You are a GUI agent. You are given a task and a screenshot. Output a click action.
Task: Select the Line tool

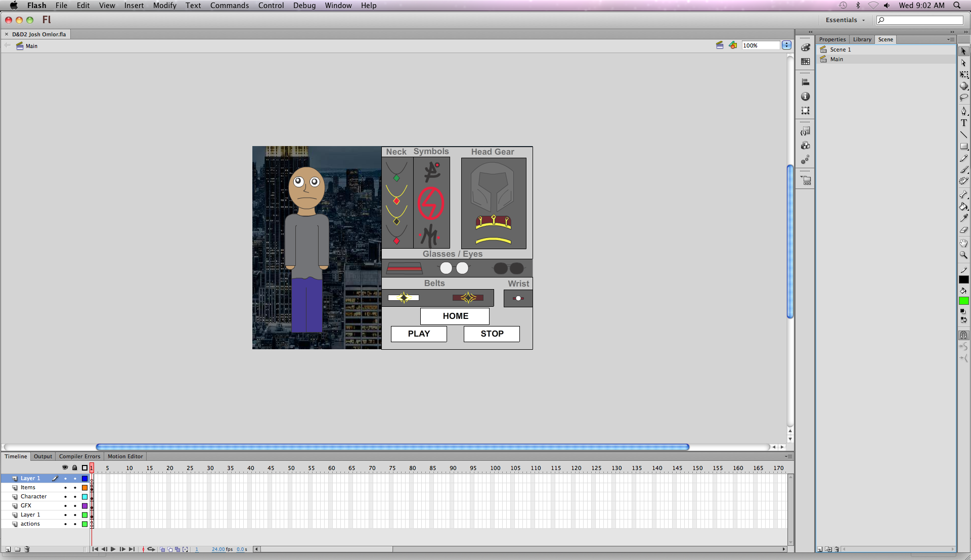(x=963, y=134)
